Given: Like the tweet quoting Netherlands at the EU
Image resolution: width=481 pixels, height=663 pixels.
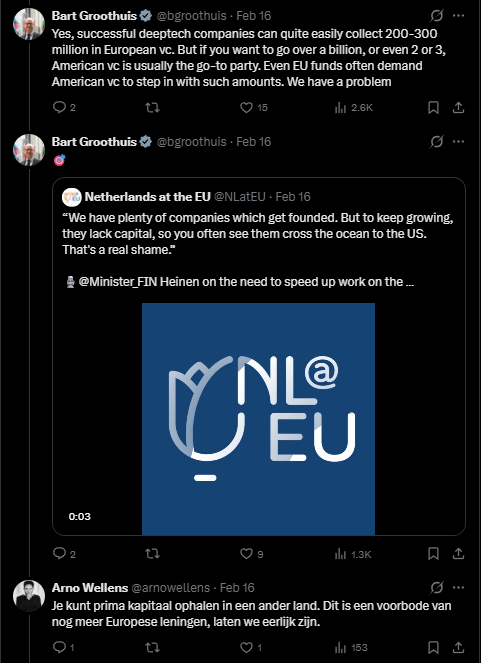Looking at the screenshot, I should (252, 553).
